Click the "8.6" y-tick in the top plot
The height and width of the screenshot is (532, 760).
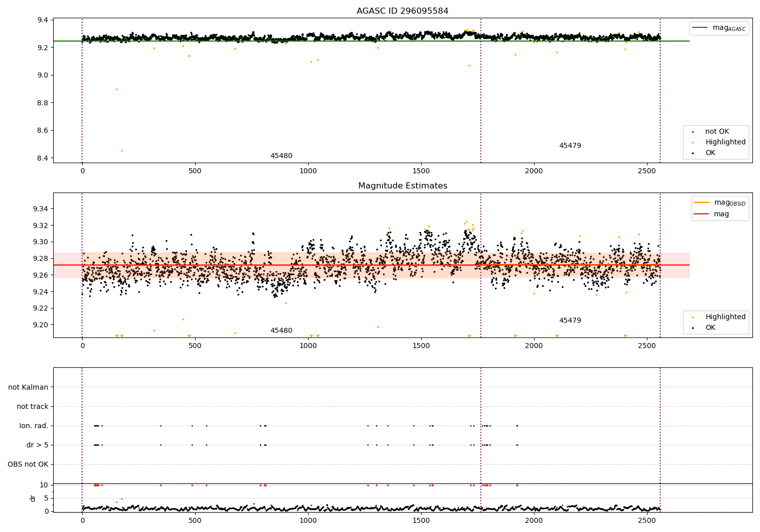(43, 131)
